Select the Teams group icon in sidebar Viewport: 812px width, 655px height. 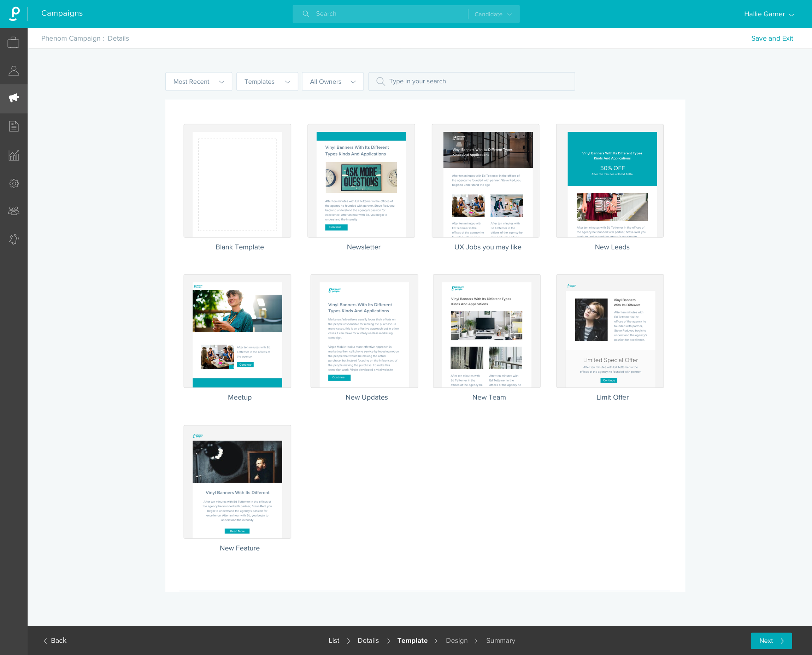pos(13,211)
